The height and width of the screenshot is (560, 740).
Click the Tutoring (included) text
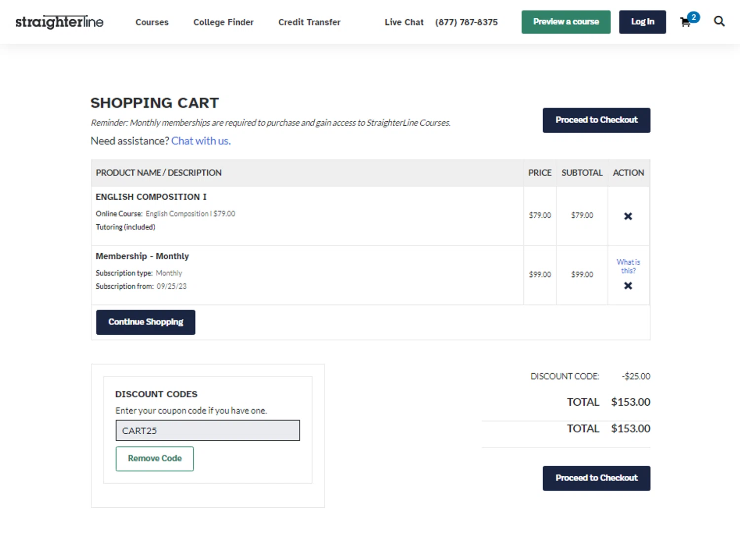125,227
